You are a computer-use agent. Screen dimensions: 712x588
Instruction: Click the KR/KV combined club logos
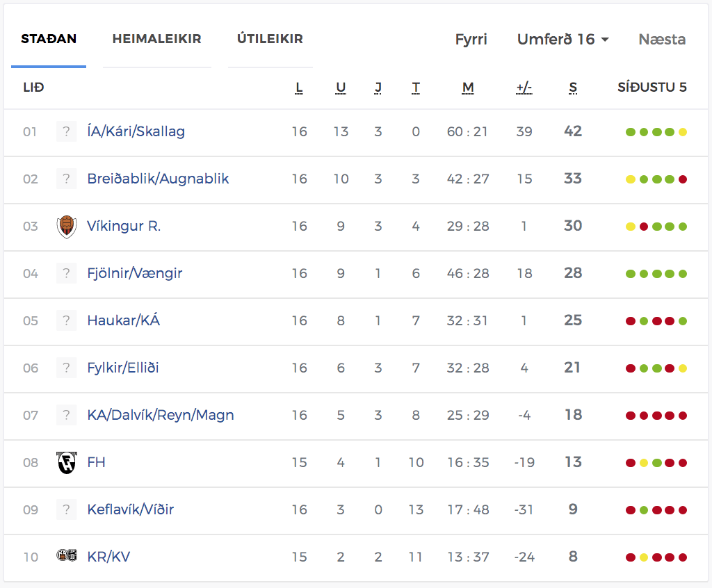[67, 555]
